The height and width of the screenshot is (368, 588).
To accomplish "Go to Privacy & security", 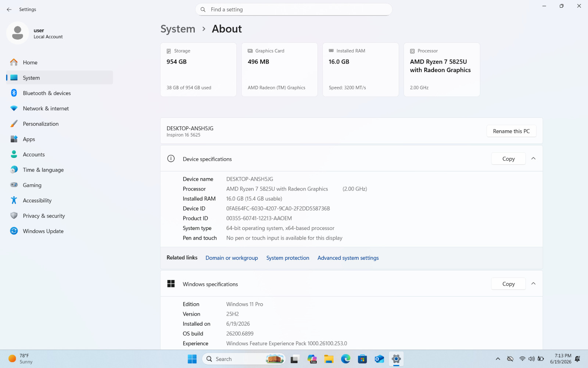I will (x=60, y=216).
